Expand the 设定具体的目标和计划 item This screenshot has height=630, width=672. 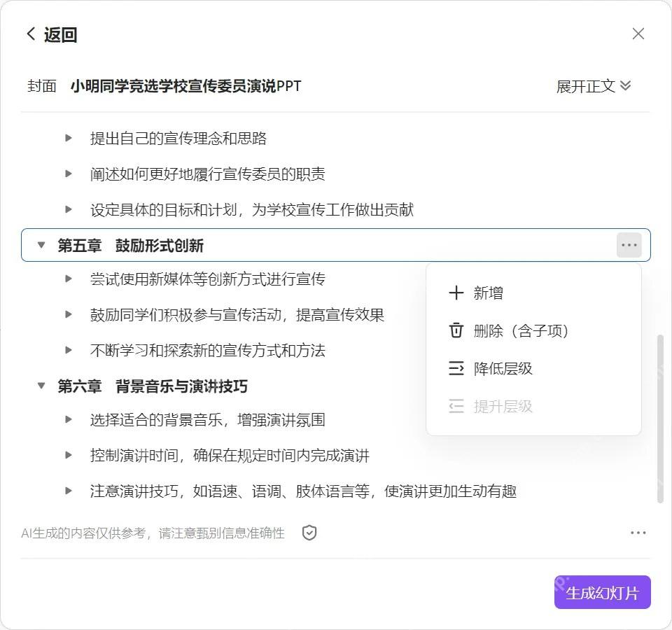pyautogui.click(x=68, y=209)
